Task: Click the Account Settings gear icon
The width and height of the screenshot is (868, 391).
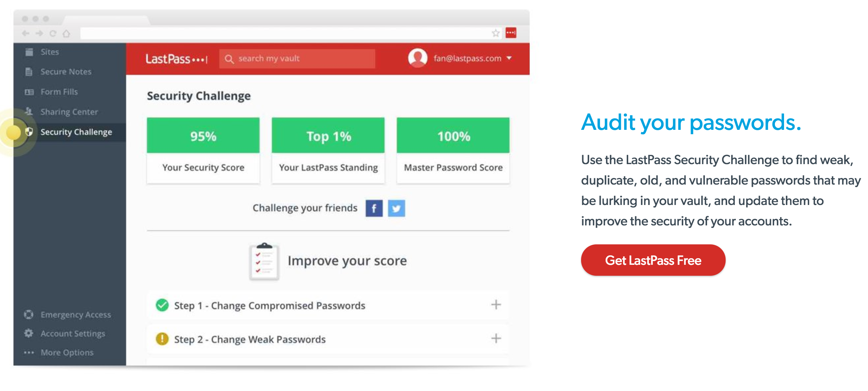Action: (x=29, y=333)
